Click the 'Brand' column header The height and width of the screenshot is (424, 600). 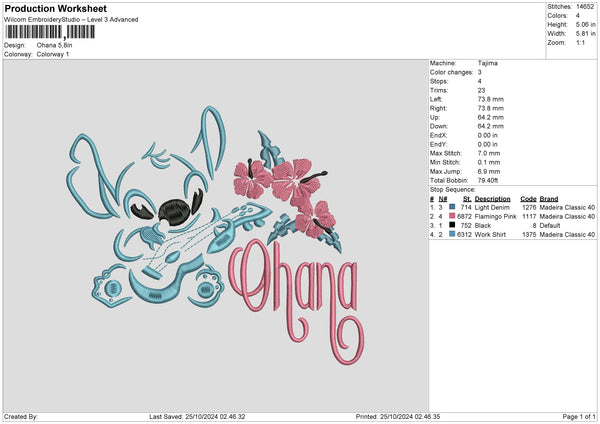(x=551, y=198)
